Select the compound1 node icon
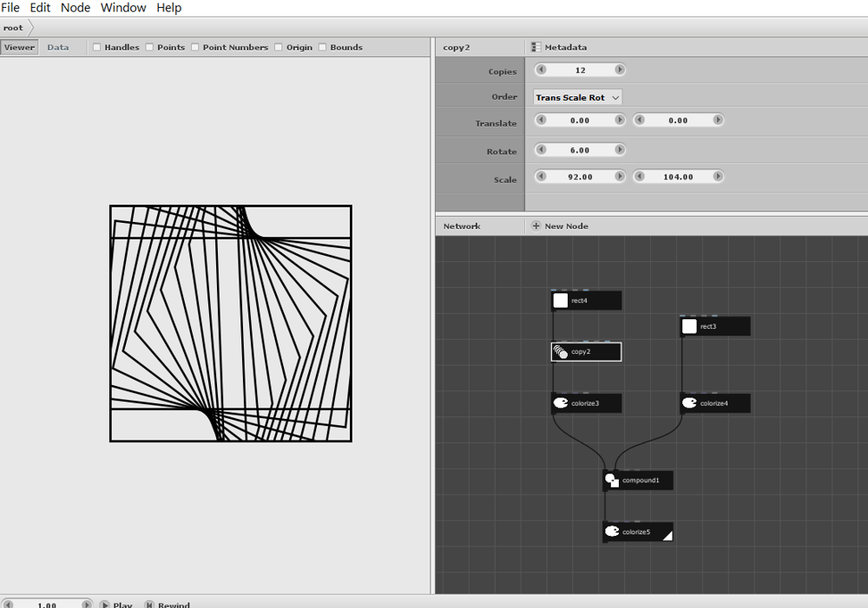 pos(612,481)
